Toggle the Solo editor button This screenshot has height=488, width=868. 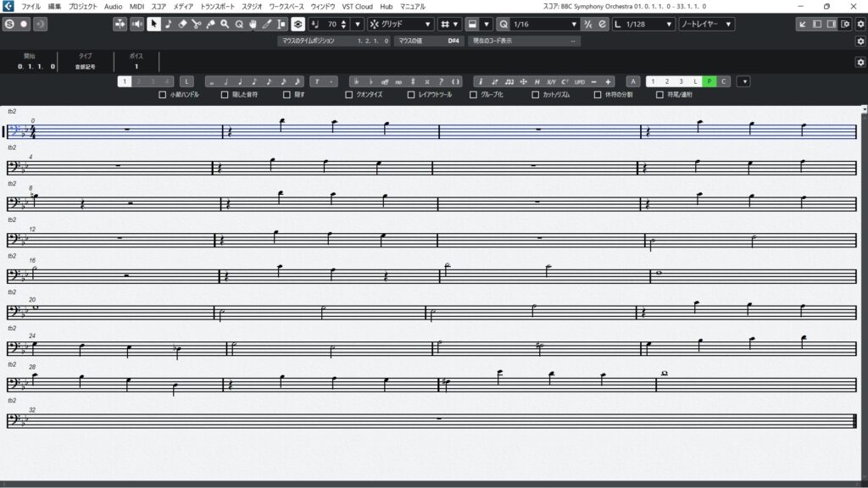pyautogui.click(x=8, y=24)
